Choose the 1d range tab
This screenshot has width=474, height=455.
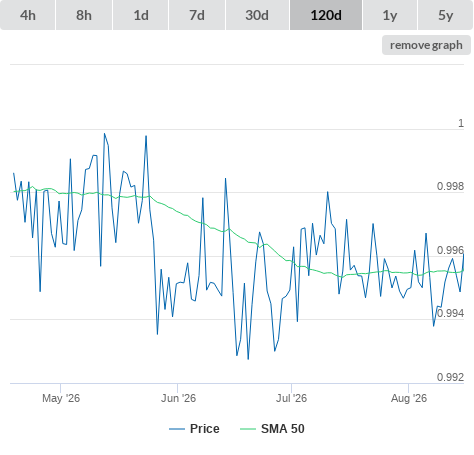[141, 15]
